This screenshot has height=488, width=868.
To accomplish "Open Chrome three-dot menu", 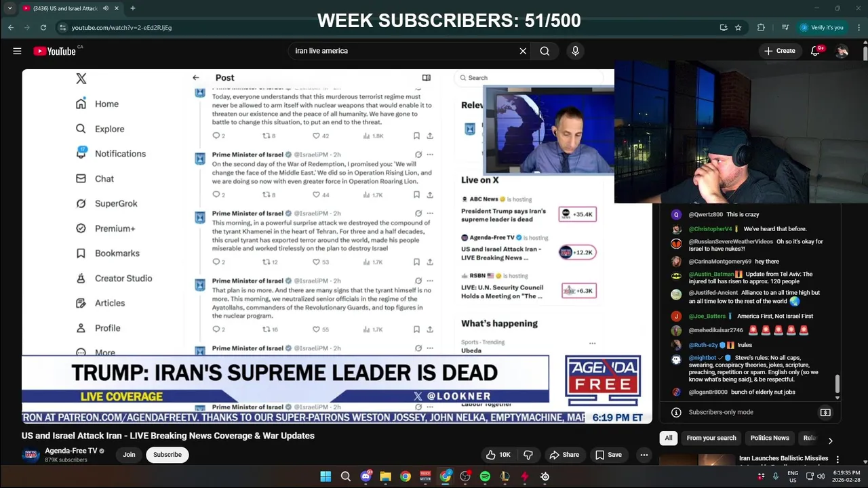I will [859, 28].
